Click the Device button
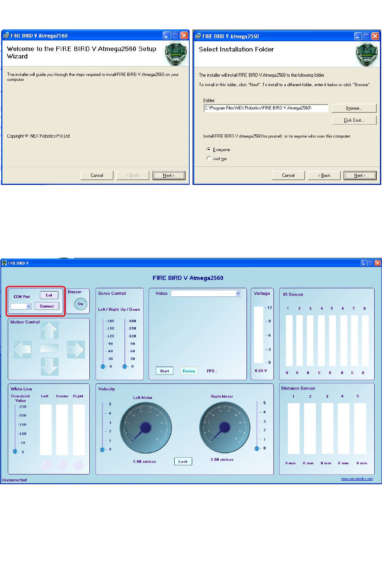 pyautogui.click(x=189, y=371)
